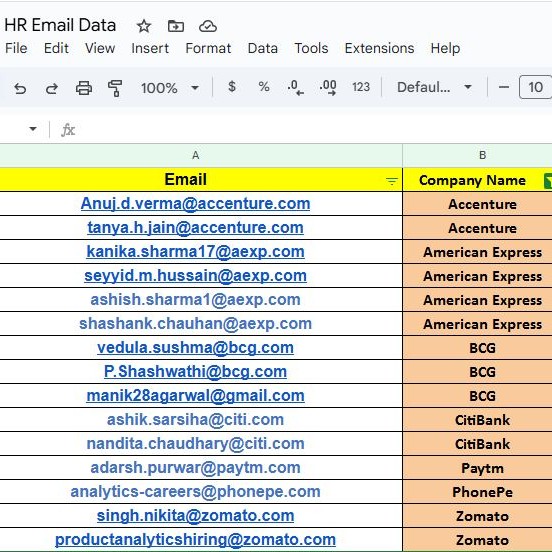
Task: Open more number formats 123
Action: click(361, 87)
